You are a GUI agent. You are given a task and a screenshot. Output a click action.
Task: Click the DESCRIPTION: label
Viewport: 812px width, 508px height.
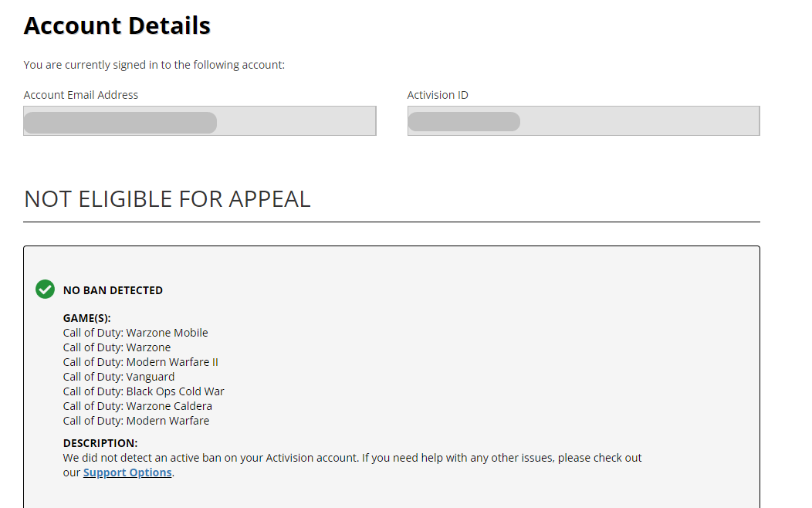click(x=100, y=443)
